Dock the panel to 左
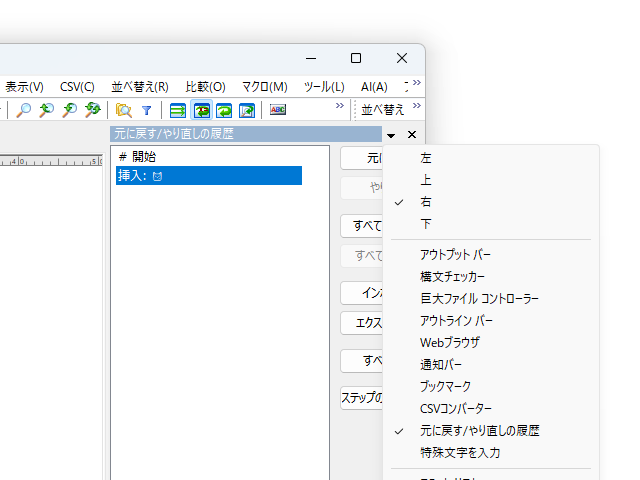 (x=491, y=158)
